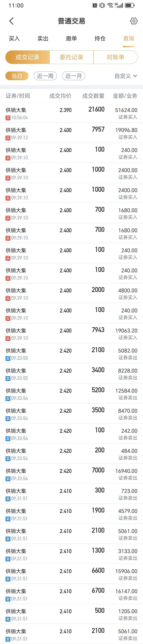Tap the Wi-Fi status icon
Screen dimensions: 143x644
click(x=110, y=5)
